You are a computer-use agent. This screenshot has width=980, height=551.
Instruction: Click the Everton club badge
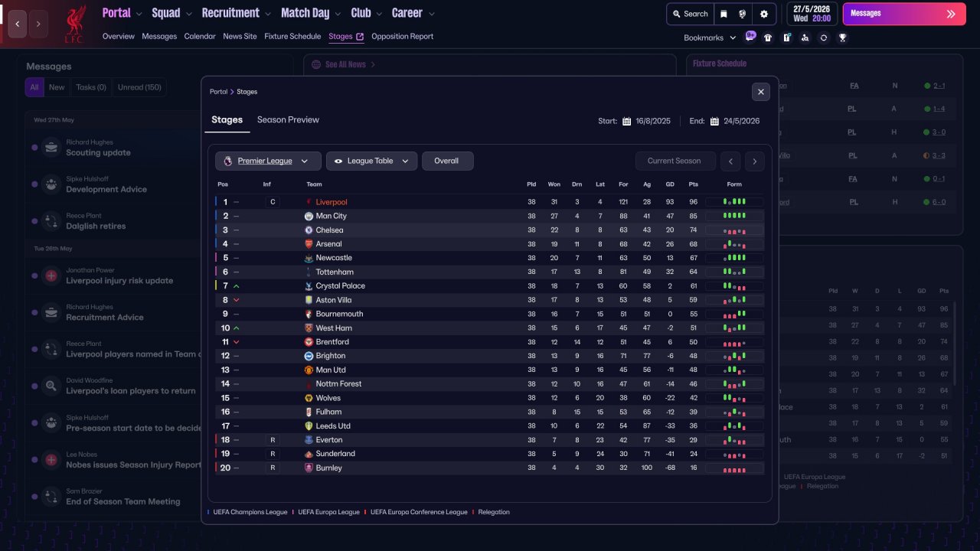point(309,440)
